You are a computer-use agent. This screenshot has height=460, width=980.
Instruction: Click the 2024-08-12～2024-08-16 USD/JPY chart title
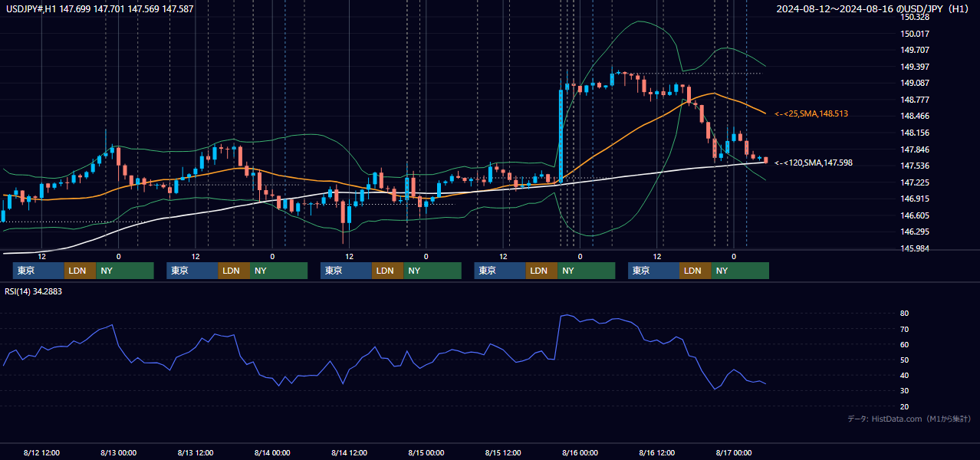(x=874, y=9)
